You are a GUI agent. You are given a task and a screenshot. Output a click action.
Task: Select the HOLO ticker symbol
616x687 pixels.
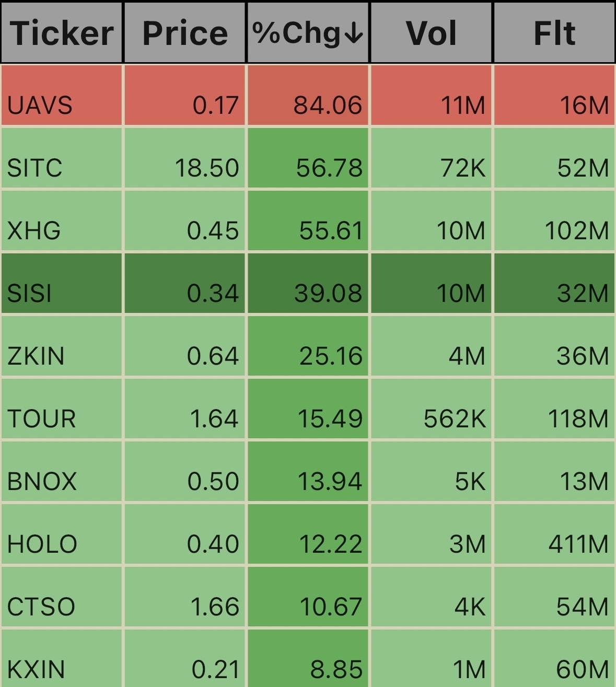tap(42, 544)
